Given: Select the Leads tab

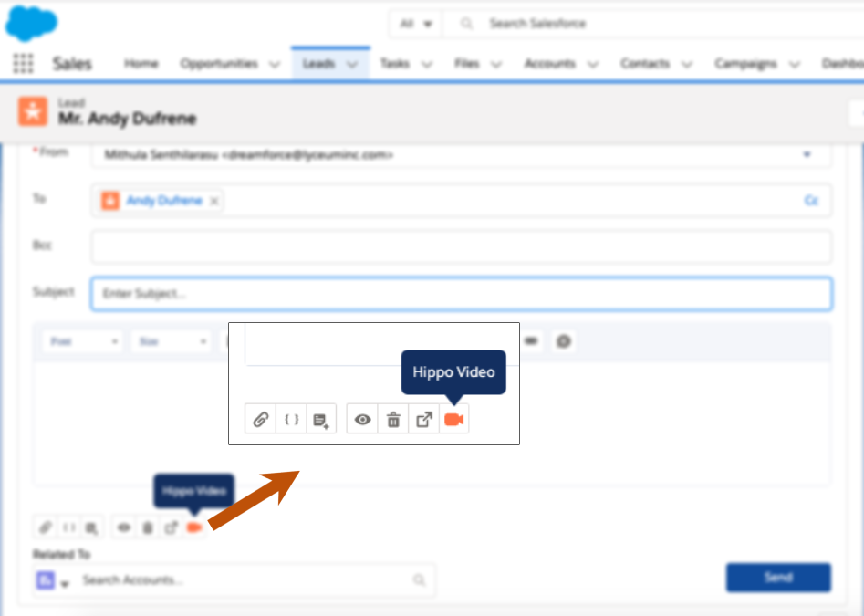Looking at the screenshot, I should tap(318, 63).
